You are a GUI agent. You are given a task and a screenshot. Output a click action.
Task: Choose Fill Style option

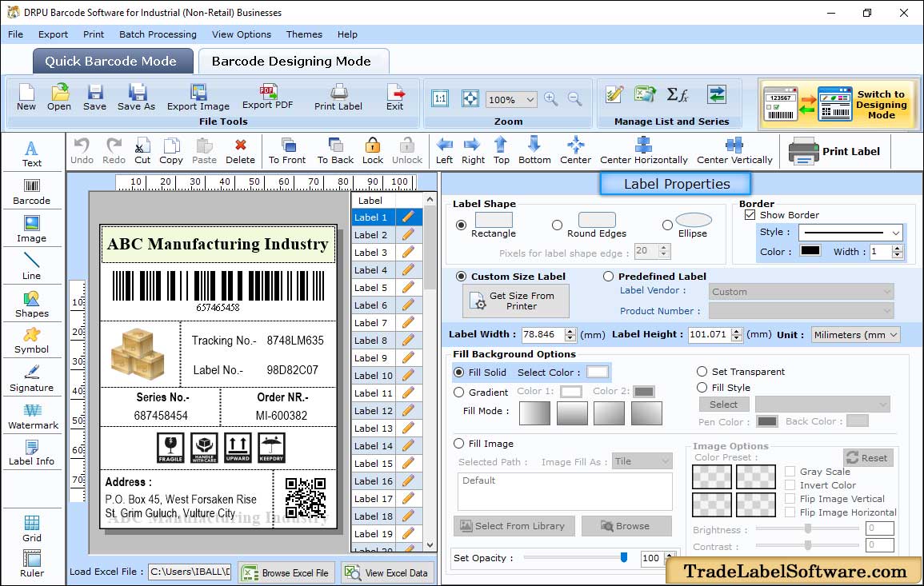702,388
